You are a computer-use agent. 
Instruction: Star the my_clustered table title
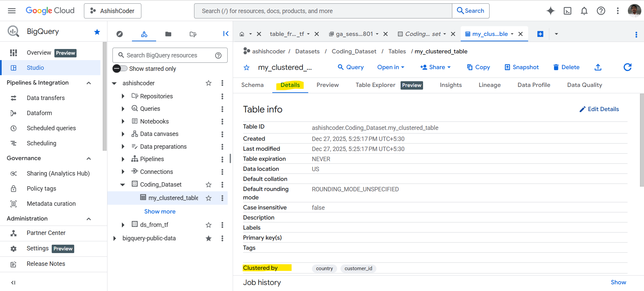(246, 67)
